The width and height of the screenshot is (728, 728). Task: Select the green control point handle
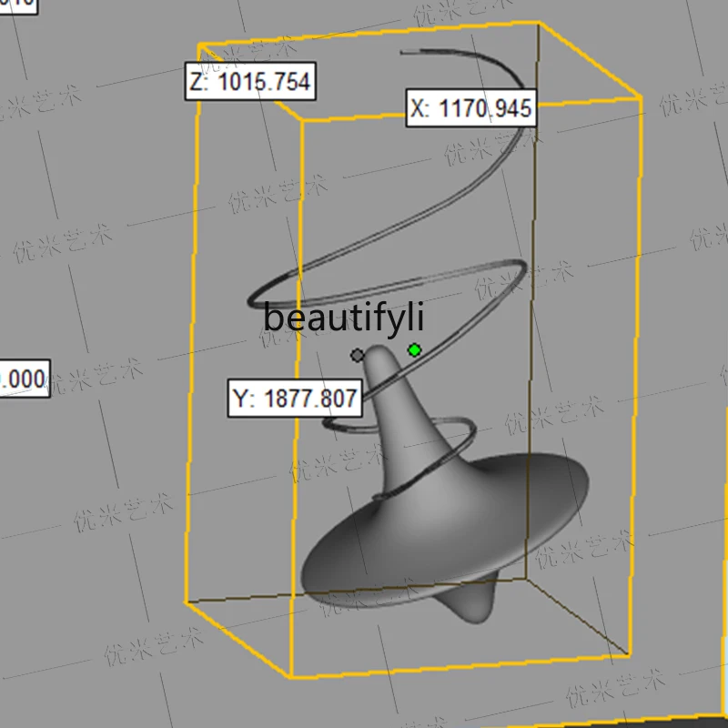[x=415, y=350]
